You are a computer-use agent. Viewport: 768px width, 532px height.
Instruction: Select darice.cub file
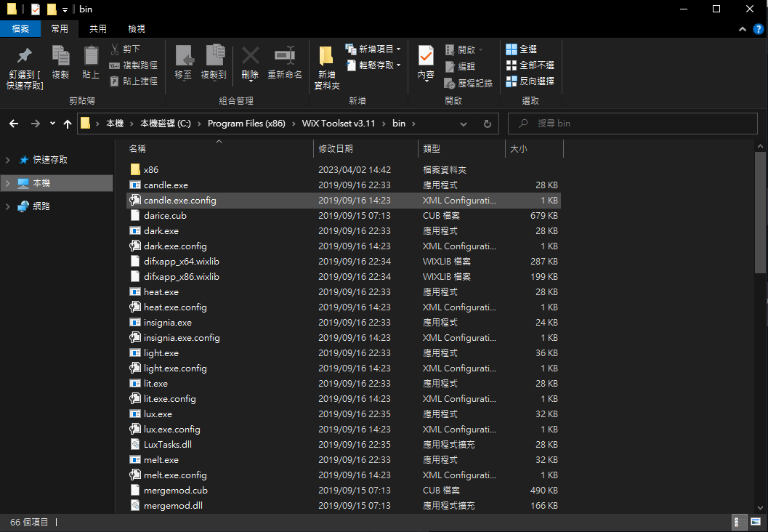point(343,216)
